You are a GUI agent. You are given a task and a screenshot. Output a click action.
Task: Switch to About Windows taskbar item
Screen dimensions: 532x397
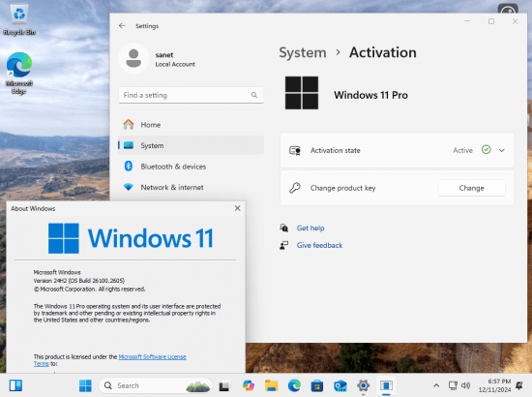tap(386, 385)
